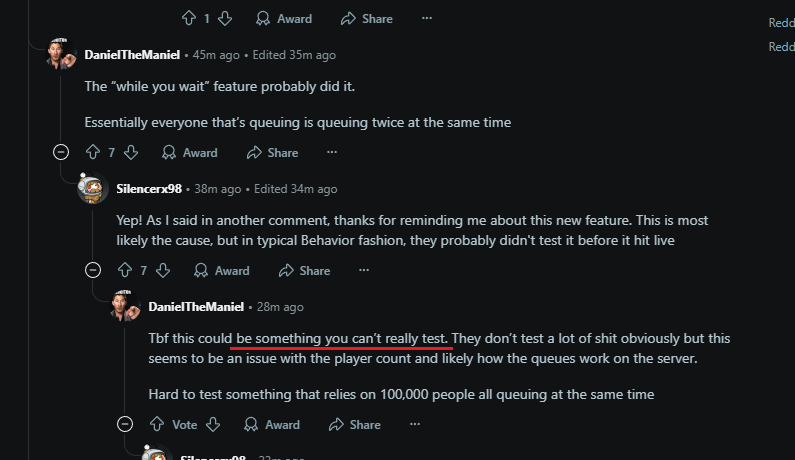Share Silencerx98's "Yep!" comment
Screen dimensions: 795x460
[x=304, y=270]
